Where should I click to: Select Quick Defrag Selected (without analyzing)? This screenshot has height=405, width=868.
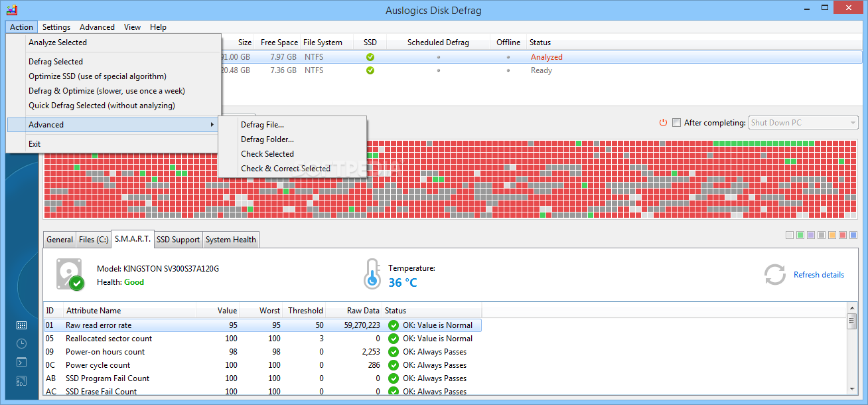coord(113,106)
